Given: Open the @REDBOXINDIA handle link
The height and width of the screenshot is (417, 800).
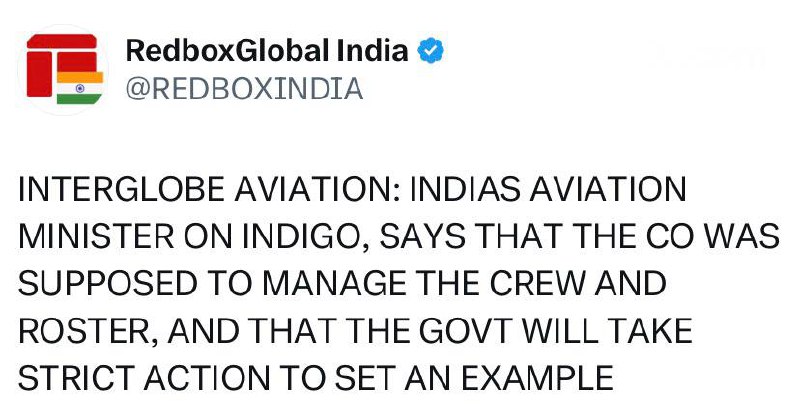Looking at the screenshot, I should click(242, 88).
